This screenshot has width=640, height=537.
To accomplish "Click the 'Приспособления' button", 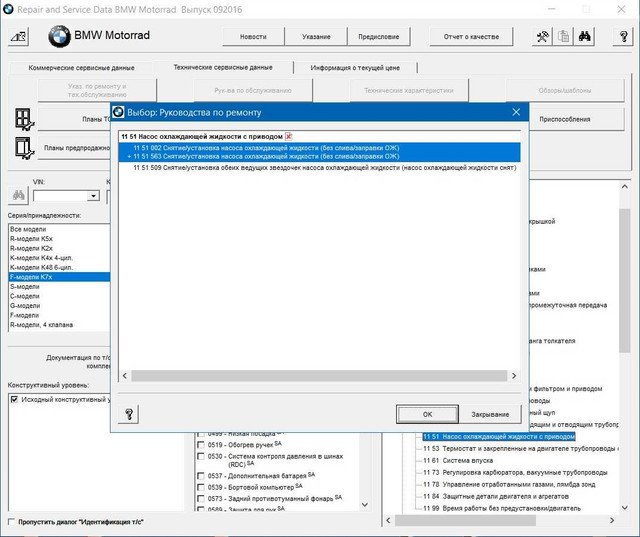I will 565,119.
